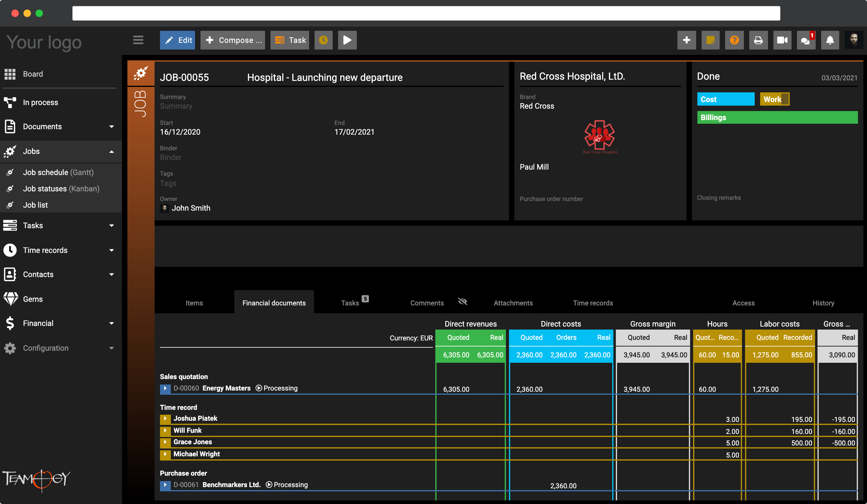Click the Financial dollar icon
The width and height of the screenshot is (867, 504).
10,324
